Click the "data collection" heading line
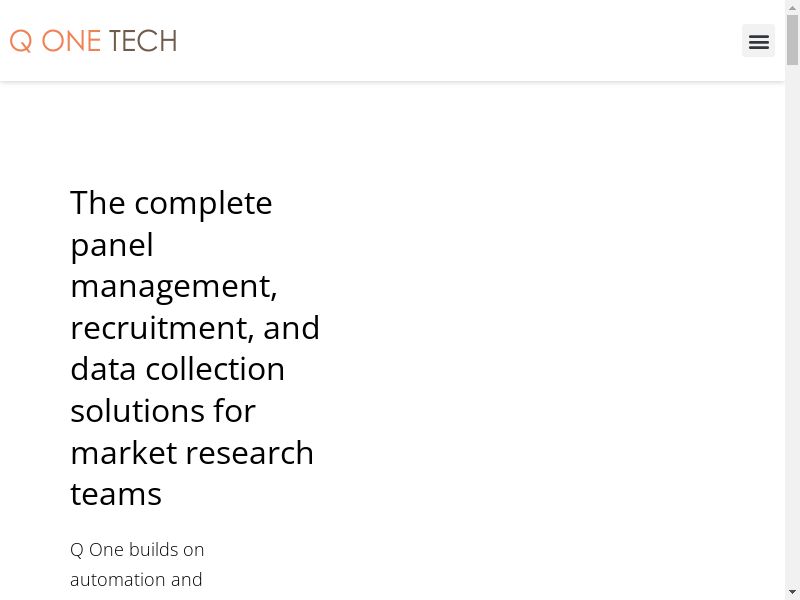 [x=177, y=369]
